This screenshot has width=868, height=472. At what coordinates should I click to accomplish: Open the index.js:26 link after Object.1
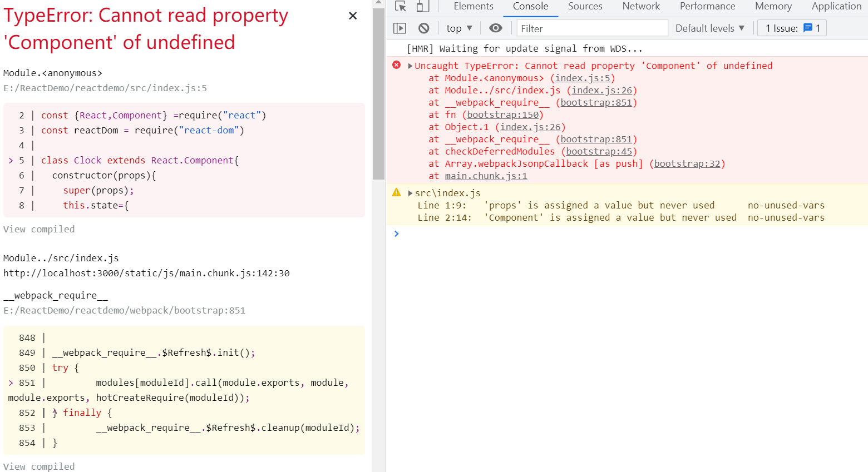[x=530, y=127]
